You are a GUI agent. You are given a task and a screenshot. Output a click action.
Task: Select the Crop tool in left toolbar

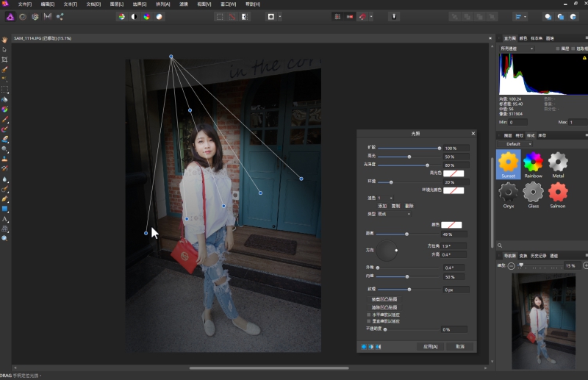[4, 60]
